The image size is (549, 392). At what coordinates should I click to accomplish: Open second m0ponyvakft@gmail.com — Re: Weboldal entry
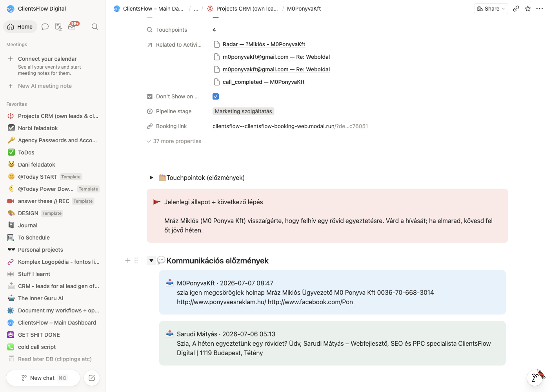point(276,69)
